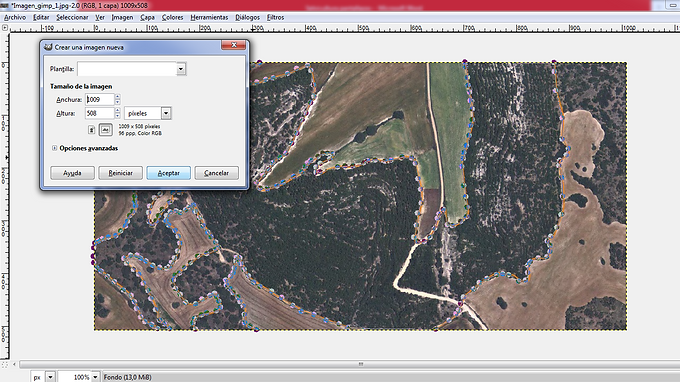Open the Filtros menu
Screen dimensions: 680x382
pyautogui.click(x=275, y=17)
